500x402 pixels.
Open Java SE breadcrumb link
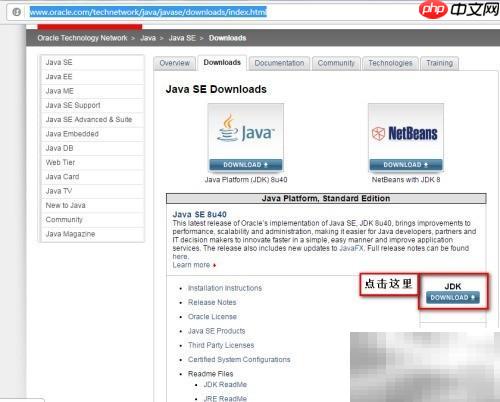pyautogui.click(x=182, y=38)
